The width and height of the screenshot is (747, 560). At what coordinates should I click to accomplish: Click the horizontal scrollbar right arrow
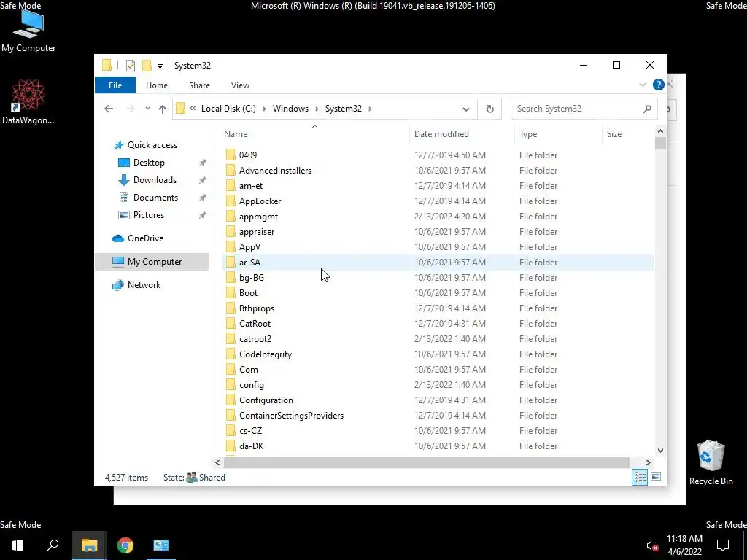click(648, 462)
